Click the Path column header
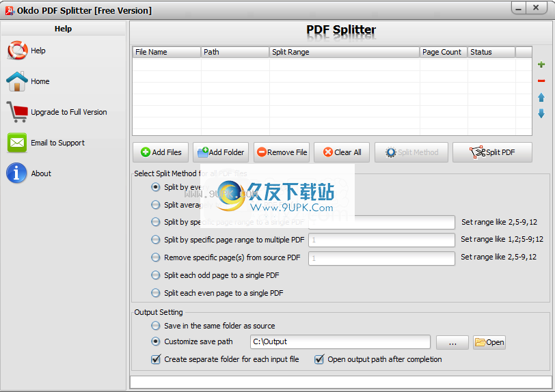The width and height of the screenshot is (555, 392). 235,52
